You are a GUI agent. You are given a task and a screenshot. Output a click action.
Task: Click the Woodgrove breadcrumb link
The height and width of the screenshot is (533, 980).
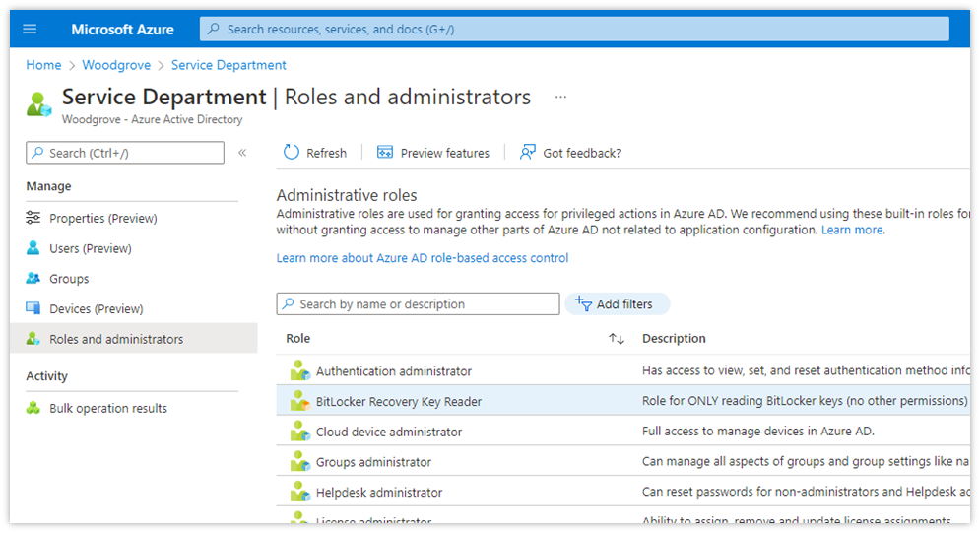[x=116, y=65]
